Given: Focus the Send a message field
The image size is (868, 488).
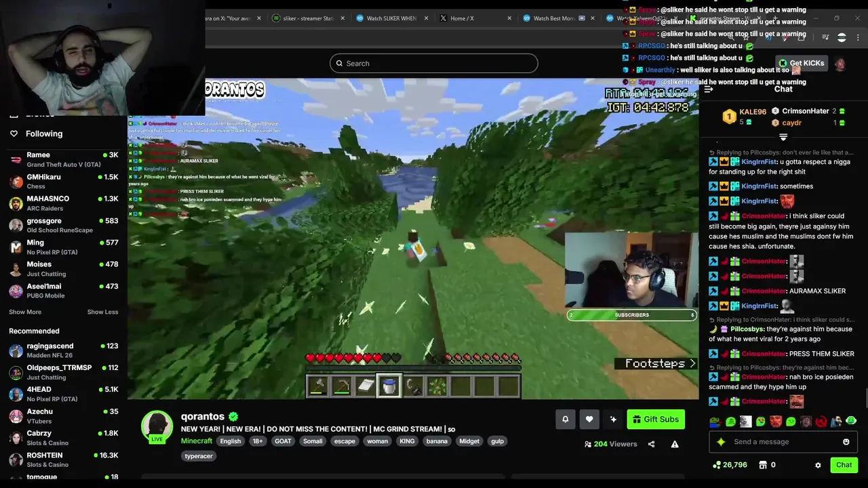Looking at the screenshot, I should (783, 442).
